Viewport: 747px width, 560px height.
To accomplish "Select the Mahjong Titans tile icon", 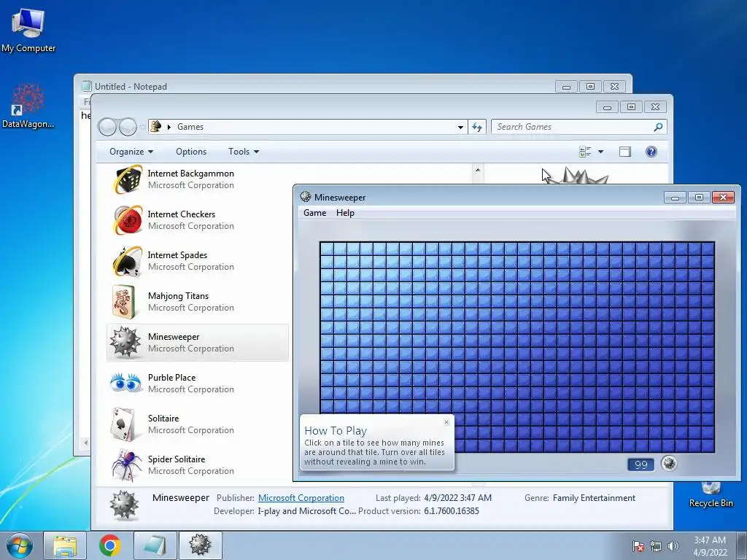I will [x=124, y=301].
